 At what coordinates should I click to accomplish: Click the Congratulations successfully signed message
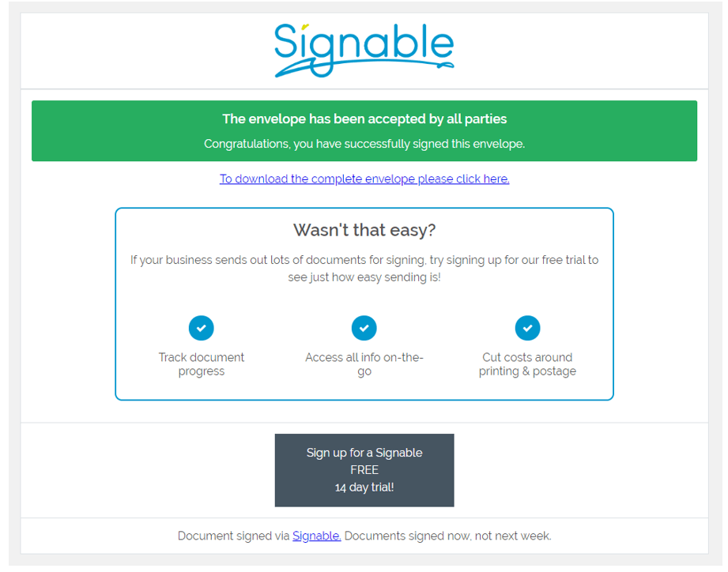pyautogui.click(x=364, y=144)
